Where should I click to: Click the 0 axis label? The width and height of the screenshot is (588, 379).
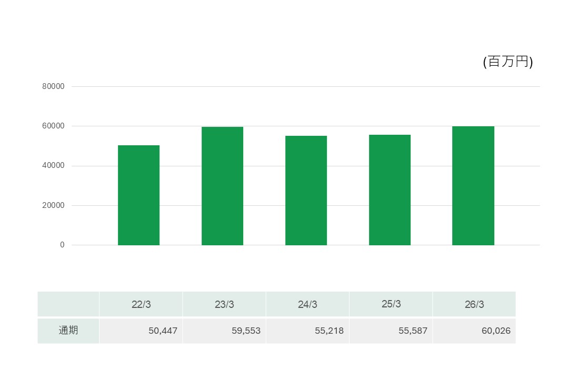pos(62,245)
